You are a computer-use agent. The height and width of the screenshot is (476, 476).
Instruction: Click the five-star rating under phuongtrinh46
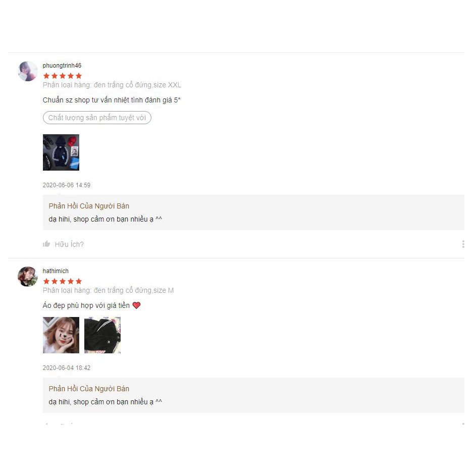coord(63,76)
